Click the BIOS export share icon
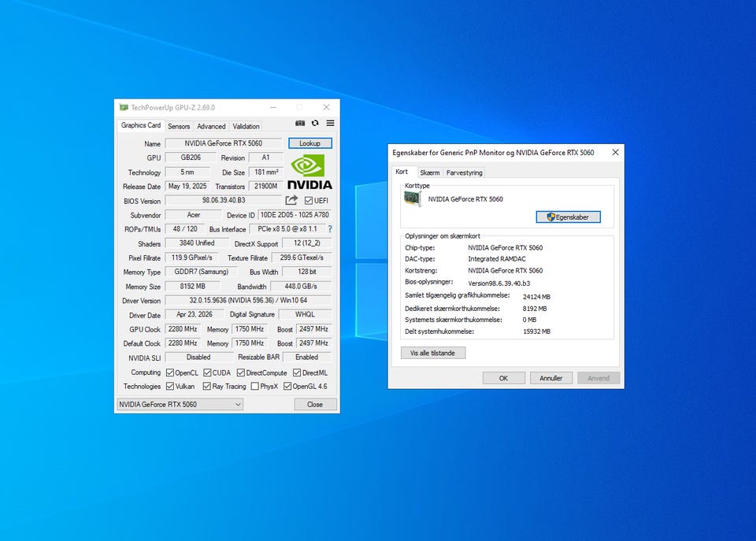Viewport: 756px width, 541px height. coord(291,200)
